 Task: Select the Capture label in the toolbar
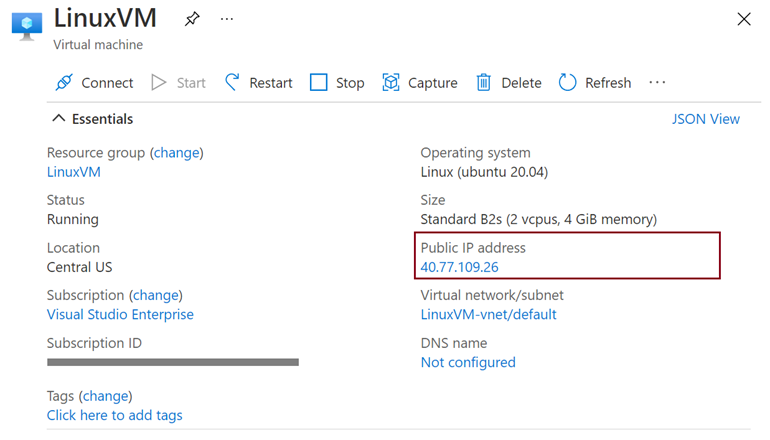433,83
